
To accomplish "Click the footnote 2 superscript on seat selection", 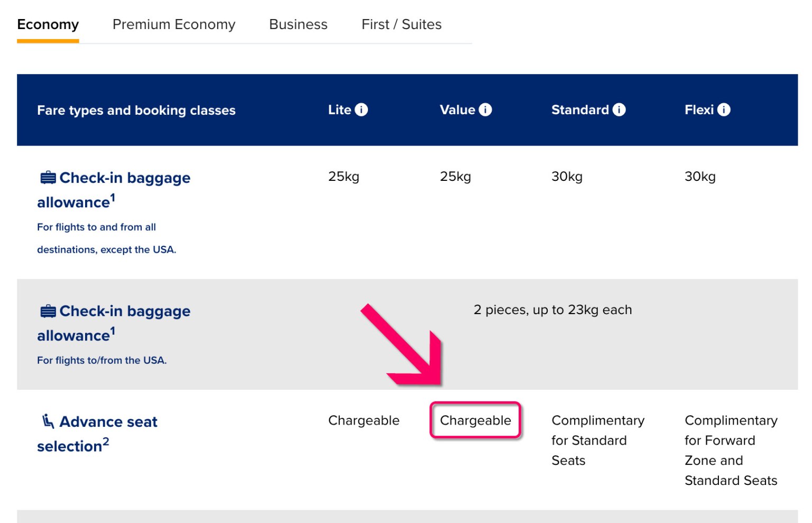I will click(x=106, y=440).
